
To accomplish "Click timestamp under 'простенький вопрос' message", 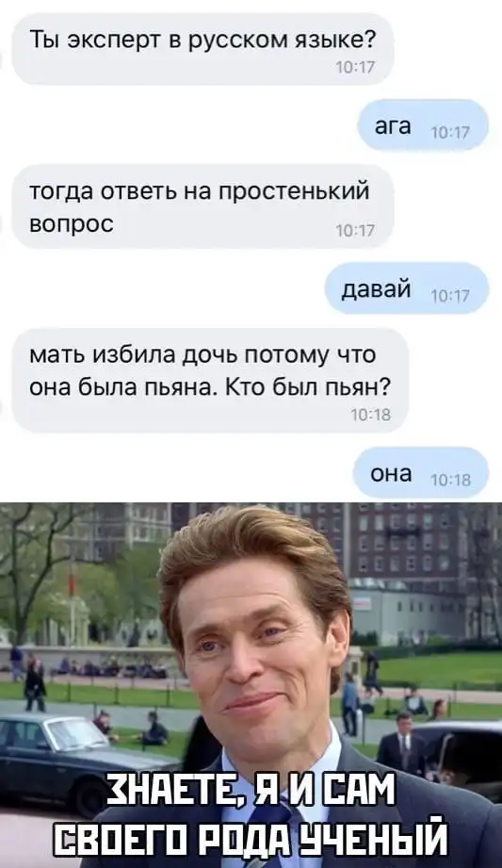I will 355,231.
